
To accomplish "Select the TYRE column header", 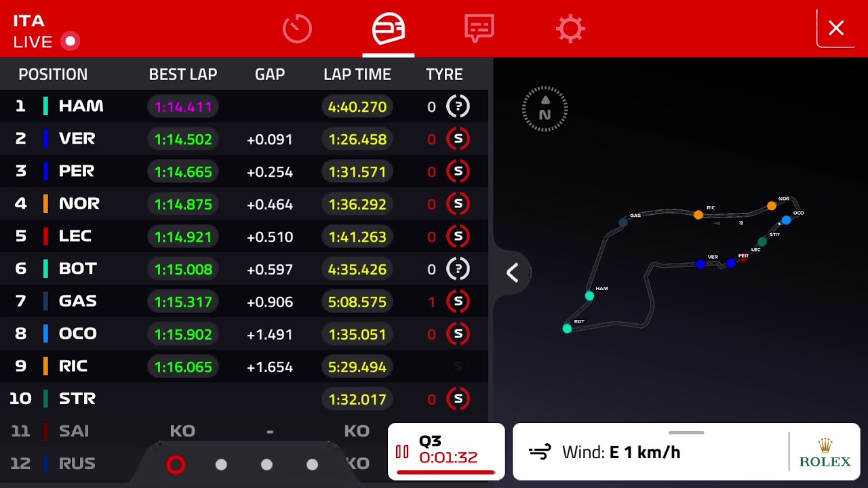I will point(444,75).
